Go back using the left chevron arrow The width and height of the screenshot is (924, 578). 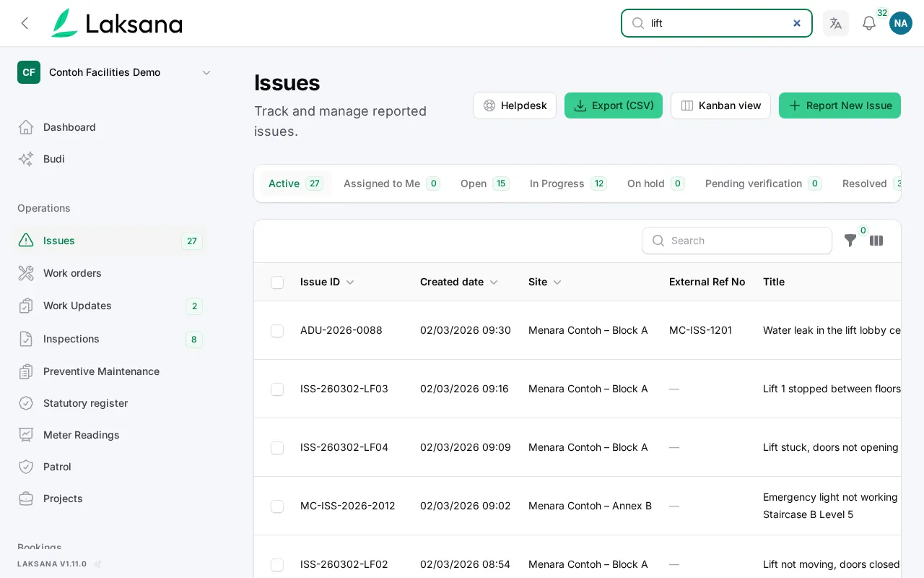click(x=25, y=23)
